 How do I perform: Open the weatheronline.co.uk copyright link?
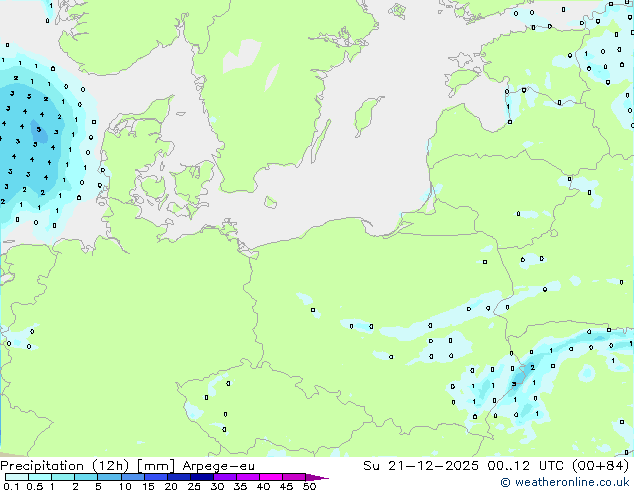pyautogui.click(x=564, y=482)
